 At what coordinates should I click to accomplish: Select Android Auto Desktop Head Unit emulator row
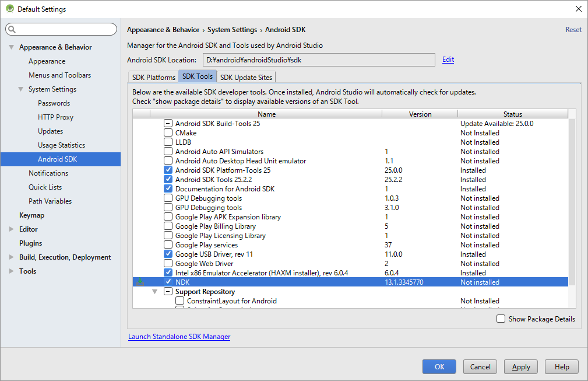click(350, 160)
